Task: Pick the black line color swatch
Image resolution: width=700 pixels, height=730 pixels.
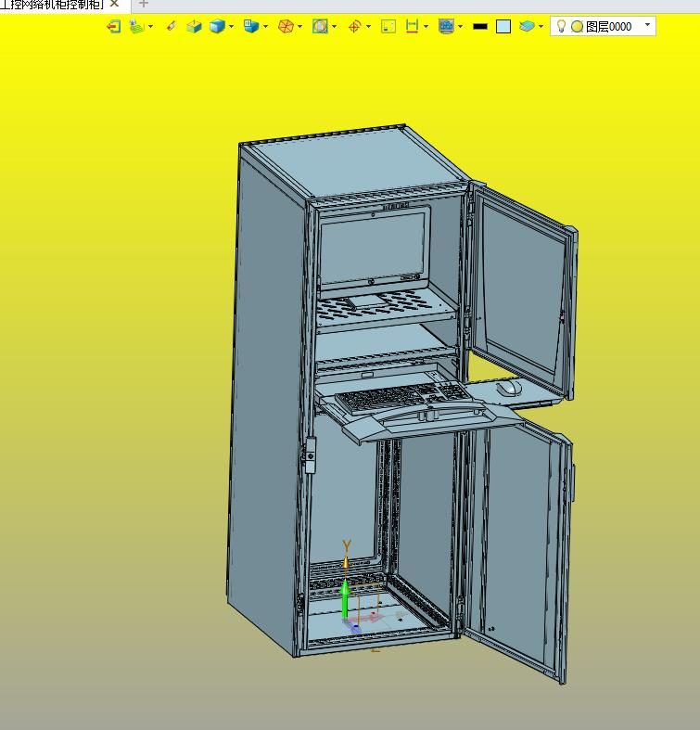Action: pos(480,27)
